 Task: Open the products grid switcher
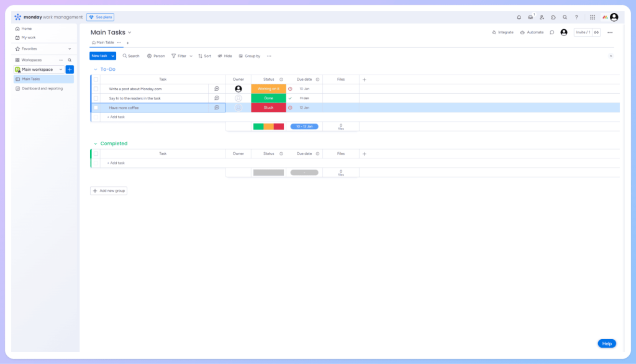point(593,17)
